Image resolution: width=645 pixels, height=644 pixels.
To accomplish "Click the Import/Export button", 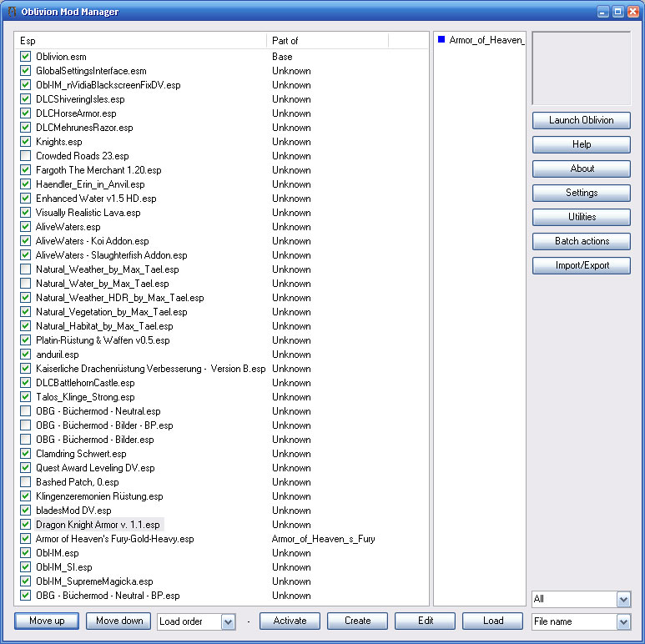I will tap(582, 265).
